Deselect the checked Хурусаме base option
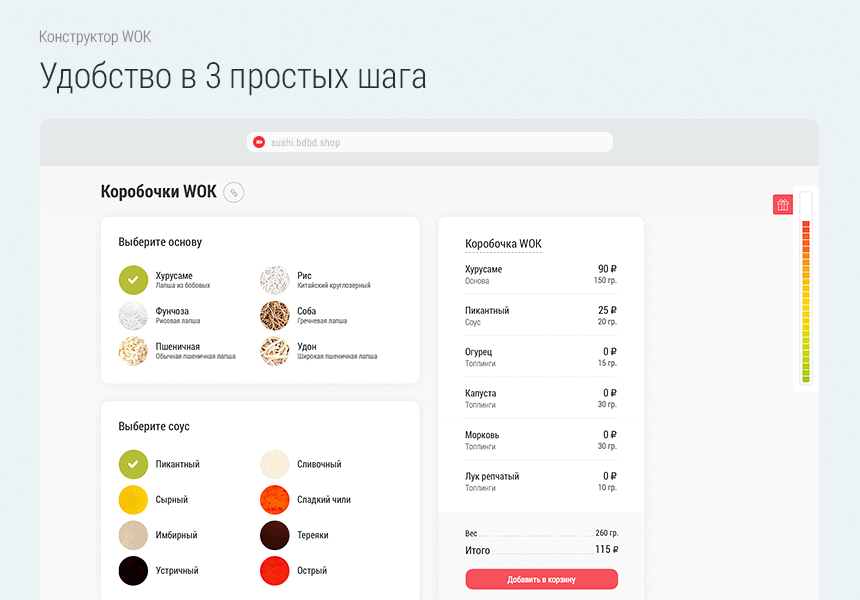 point(133,280)
